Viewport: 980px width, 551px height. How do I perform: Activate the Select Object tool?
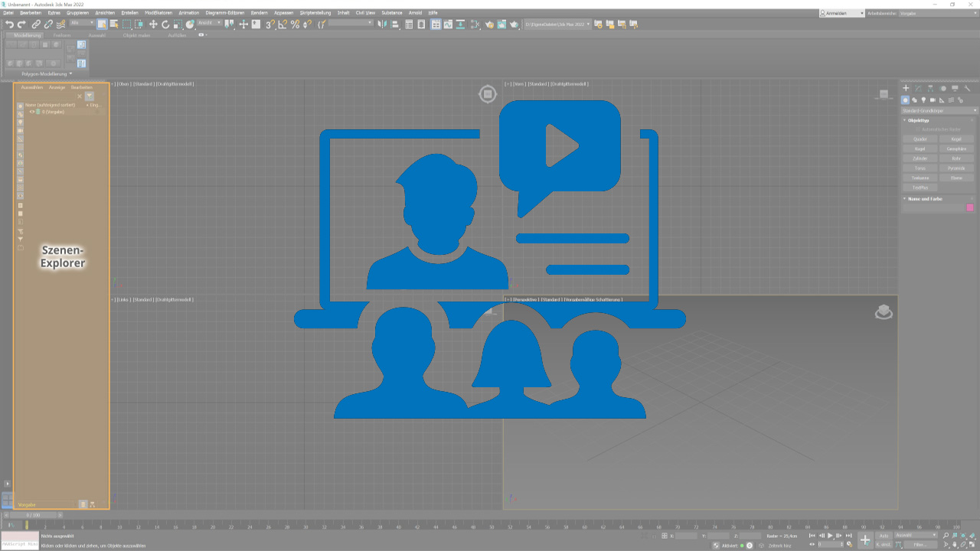(x=102, y=24)
